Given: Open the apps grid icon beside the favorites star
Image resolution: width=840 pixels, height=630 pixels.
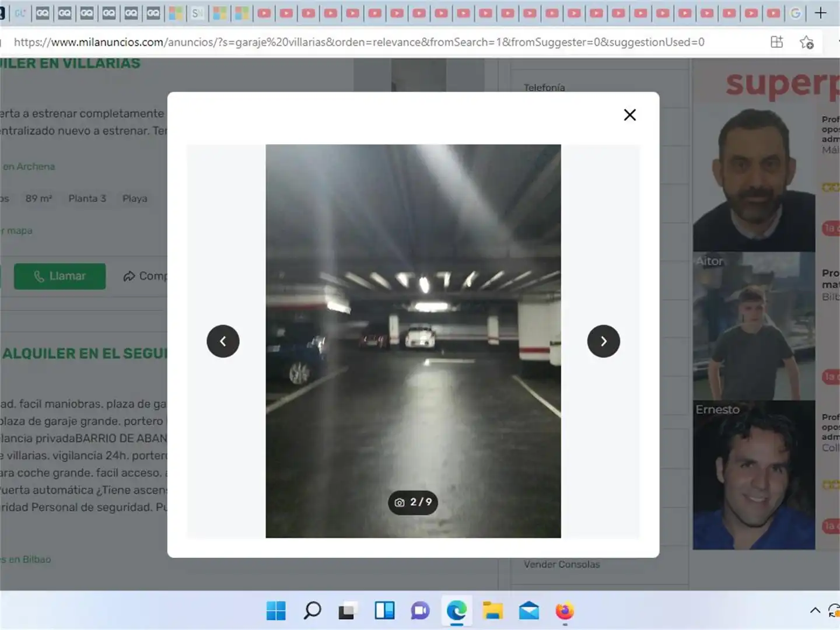Looking at the screenshot, I should (776, 42).
